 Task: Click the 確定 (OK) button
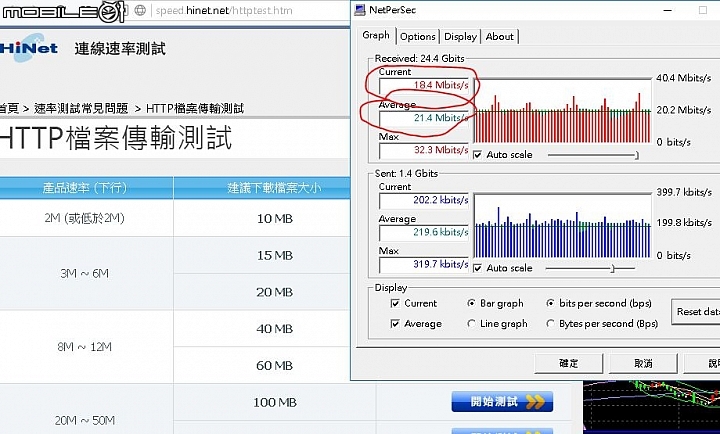[568, 363]
